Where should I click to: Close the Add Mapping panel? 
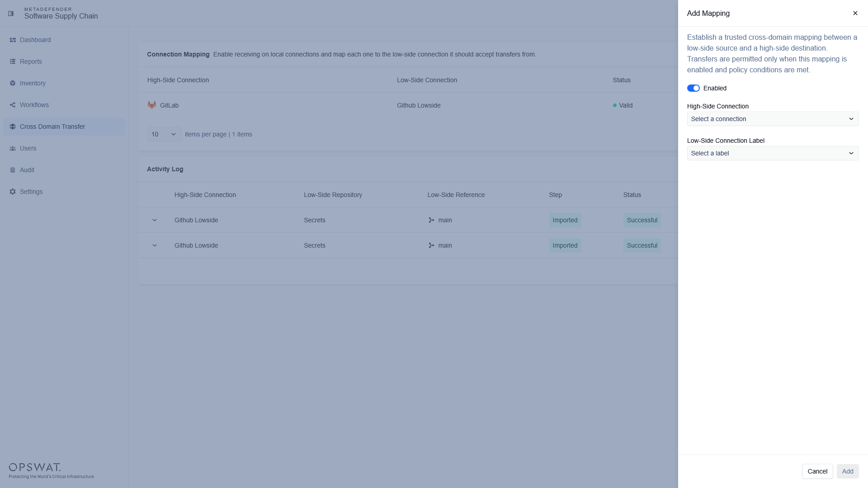point(855,14)
